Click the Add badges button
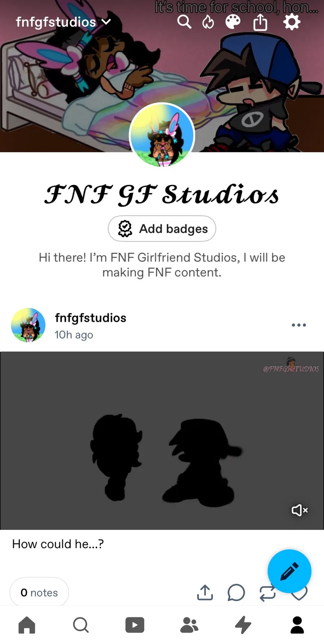Image resolution: width=324 pixels, height=644 pixels. [x=162, y=228]
